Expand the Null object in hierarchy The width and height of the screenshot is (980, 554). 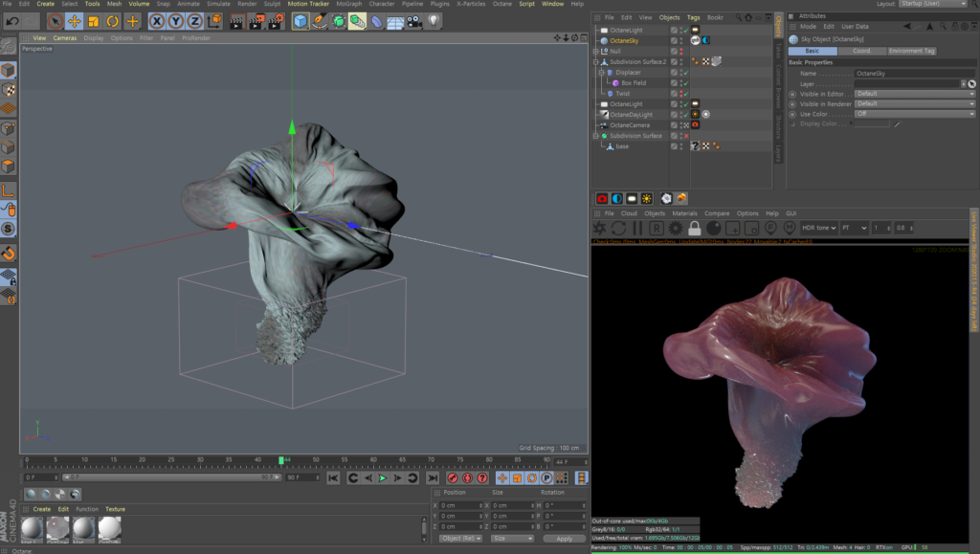pos(596,51)
